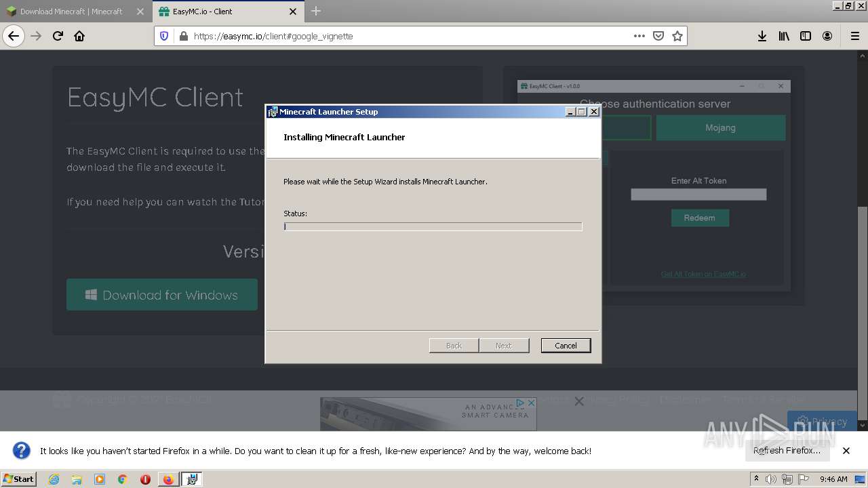This screenshot has height=488, width=868.
Task: Open Get Alt Token link
Action: point(703,274)
